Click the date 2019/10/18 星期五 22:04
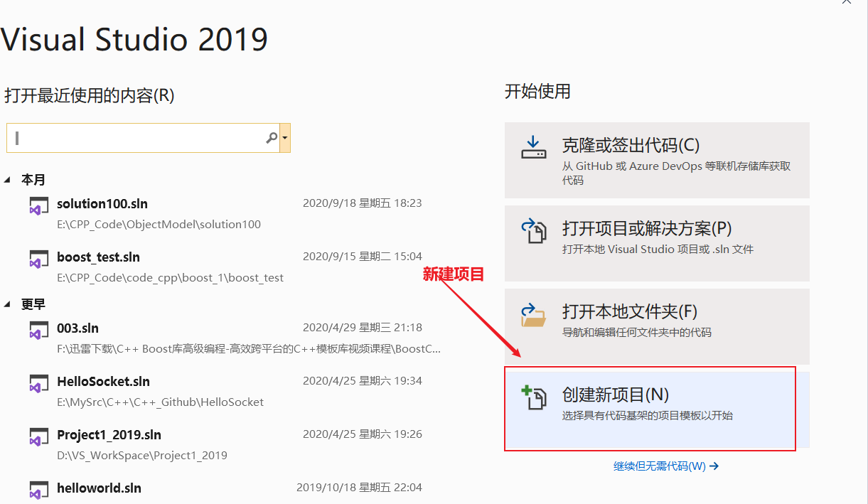Viewport: 868px width, 504px height. [359, 488]
